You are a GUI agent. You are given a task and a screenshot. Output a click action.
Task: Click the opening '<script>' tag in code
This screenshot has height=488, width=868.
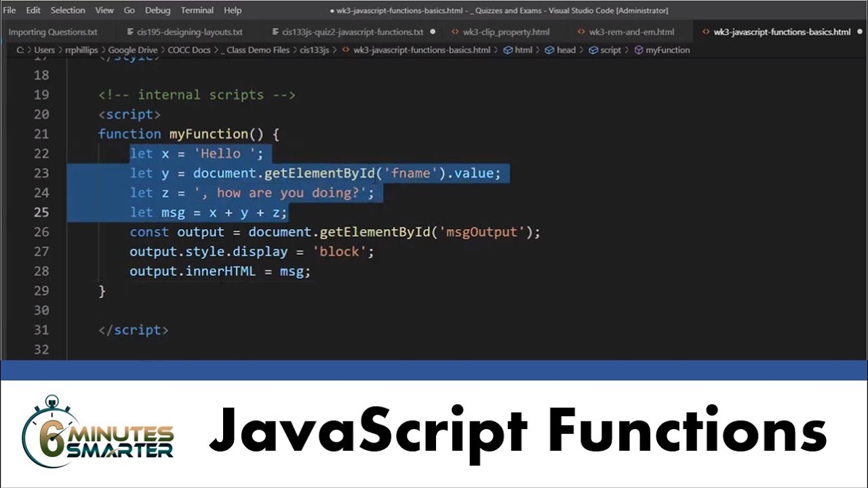click(130, 115)
